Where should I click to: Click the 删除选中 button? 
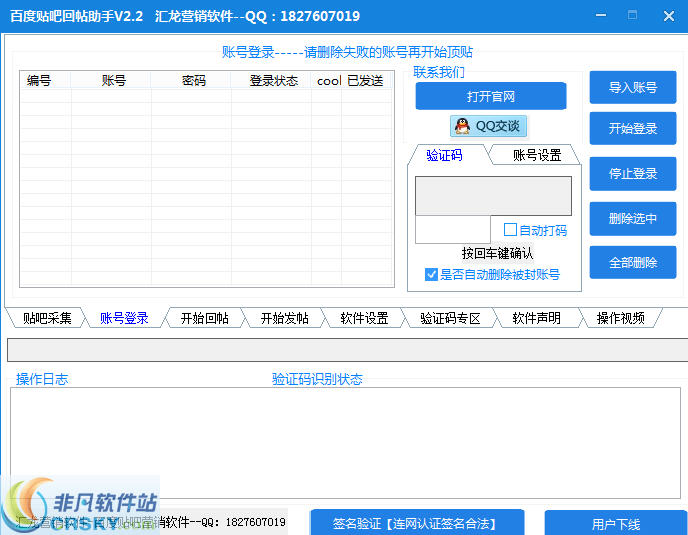tap(633, 218)
